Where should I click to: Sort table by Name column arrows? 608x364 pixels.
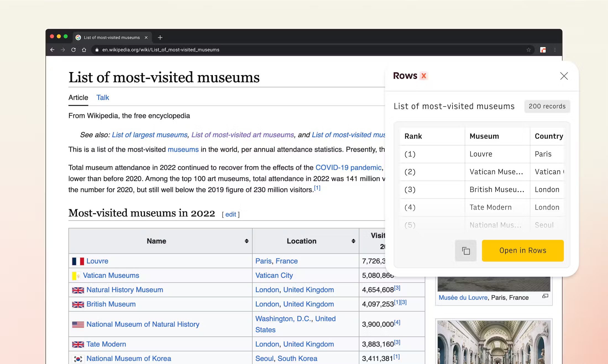(x=247, y=241)
